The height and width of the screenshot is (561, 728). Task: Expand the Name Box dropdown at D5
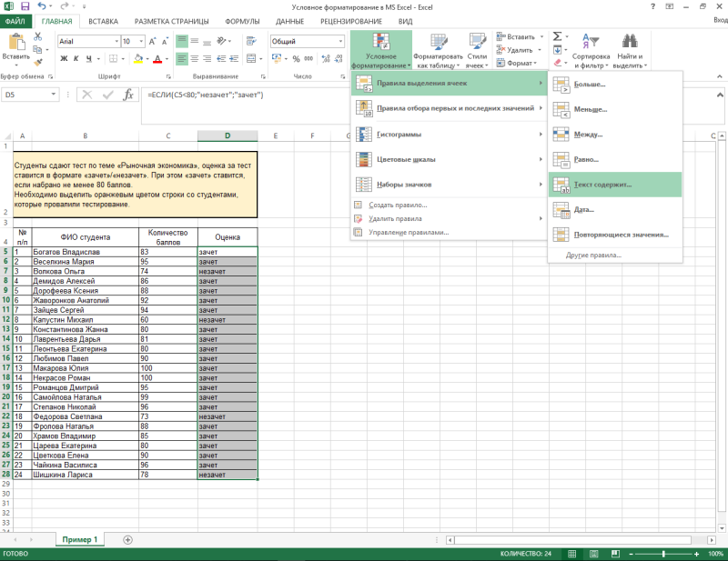pyautogui.click(x=54, y=95)
